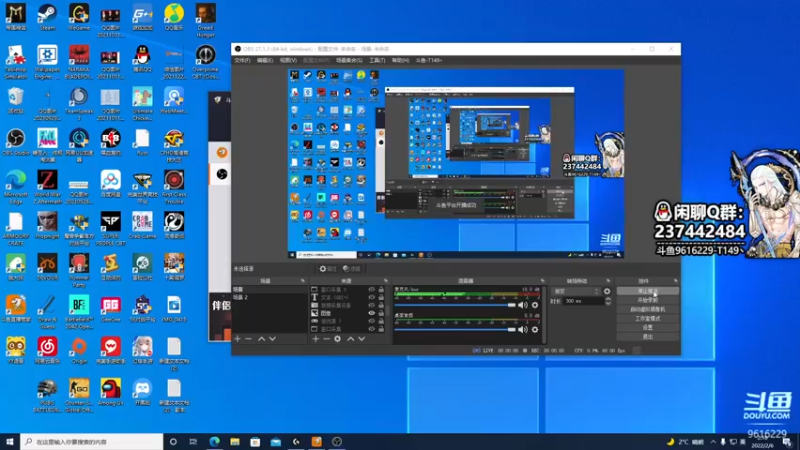Open ARMOURY CRATE desktop shortcut

click(15, 229)
